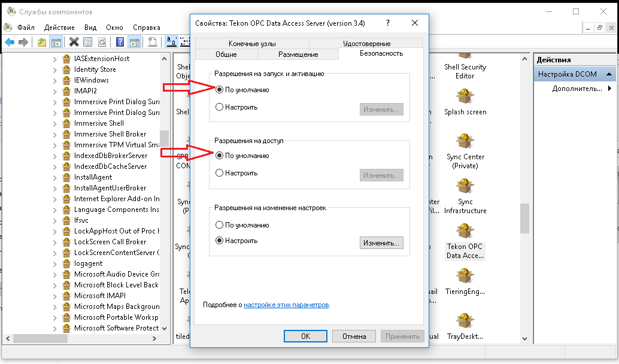
Task: Switch to the Размещение tab
Action: click(298, 54)
